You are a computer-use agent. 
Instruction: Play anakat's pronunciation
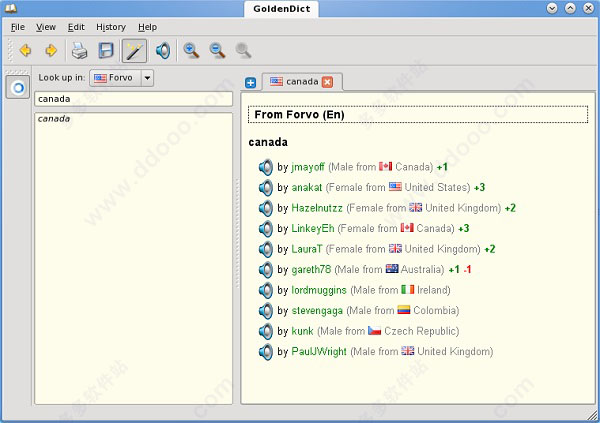click(266, 188)
